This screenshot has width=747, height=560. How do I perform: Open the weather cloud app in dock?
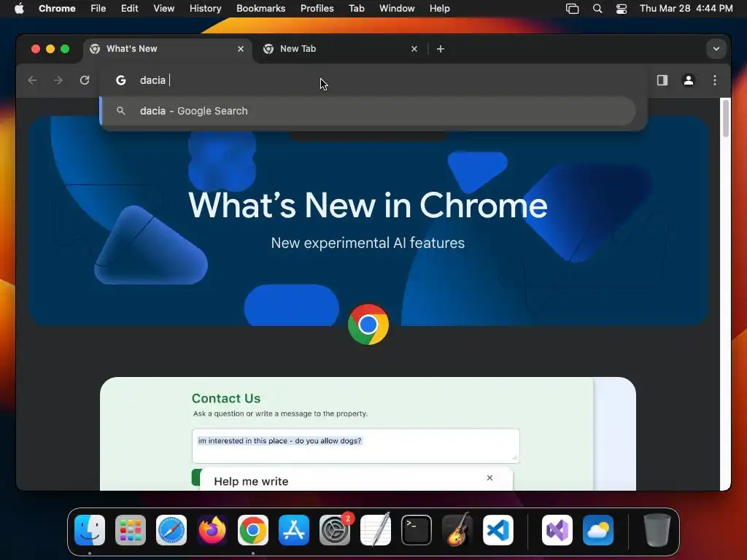[598, 530]
